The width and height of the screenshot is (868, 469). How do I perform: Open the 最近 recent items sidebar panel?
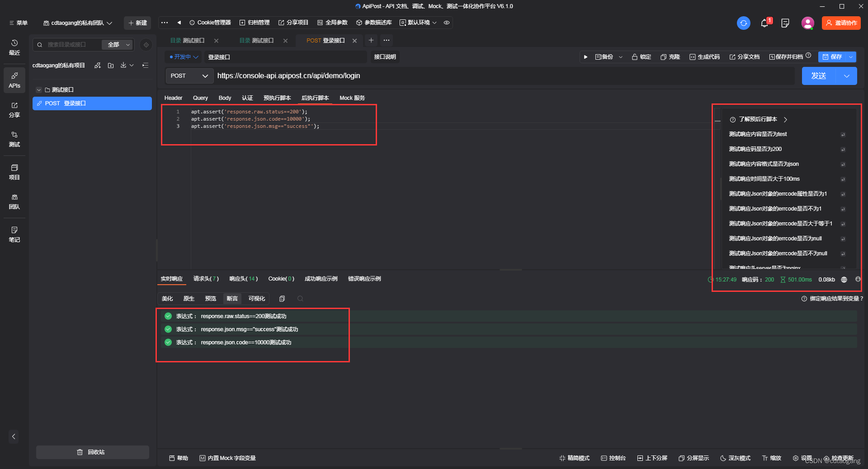pos(14,47)
